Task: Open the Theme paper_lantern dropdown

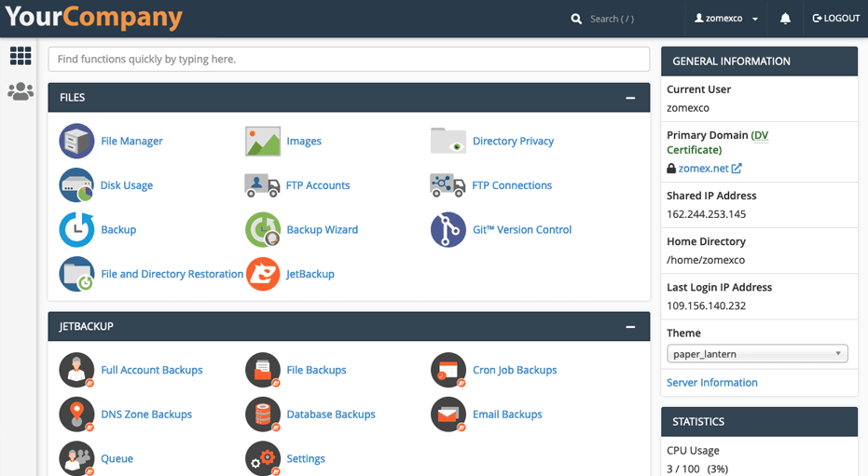Action: pyautogui.click(x=757, y=354)
